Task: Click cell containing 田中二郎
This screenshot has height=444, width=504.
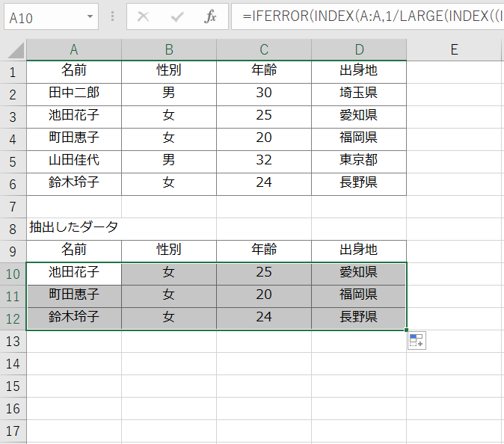Action: (x=74, y=93)
